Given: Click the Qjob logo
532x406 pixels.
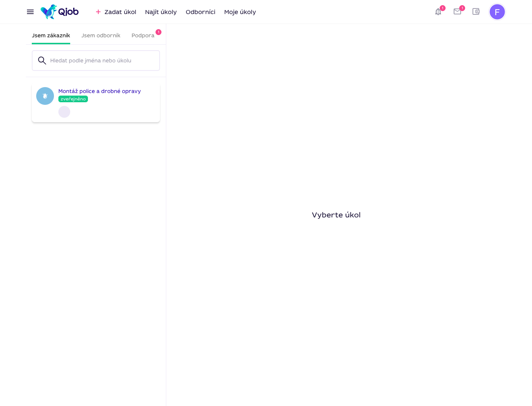Looking at the screenshot, I should (59, 12).
